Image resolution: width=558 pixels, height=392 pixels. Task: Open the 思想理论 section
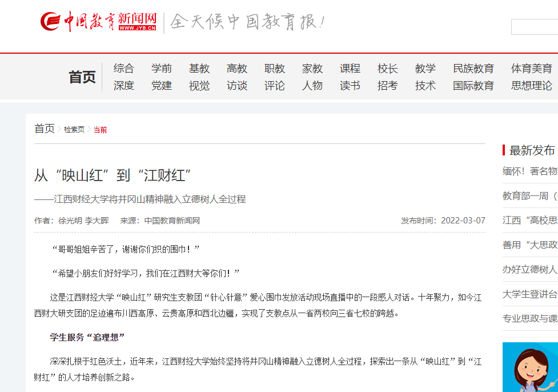click(x=531, y=86)
